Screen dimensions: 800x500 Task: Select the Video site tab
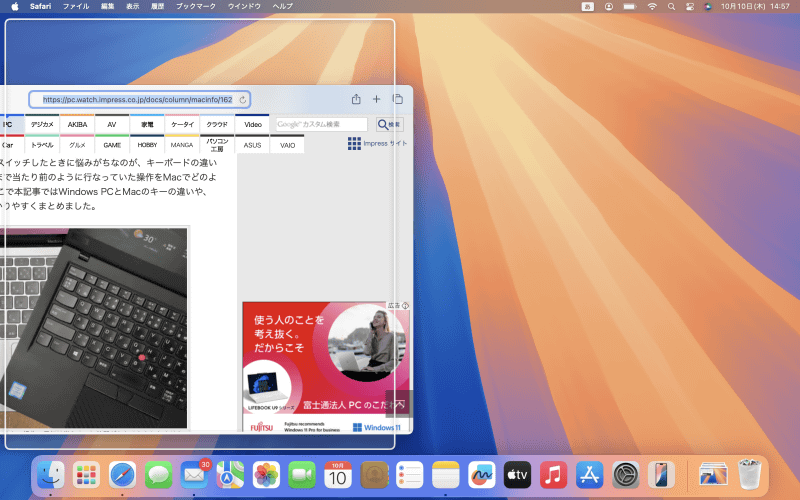[253, 124]
